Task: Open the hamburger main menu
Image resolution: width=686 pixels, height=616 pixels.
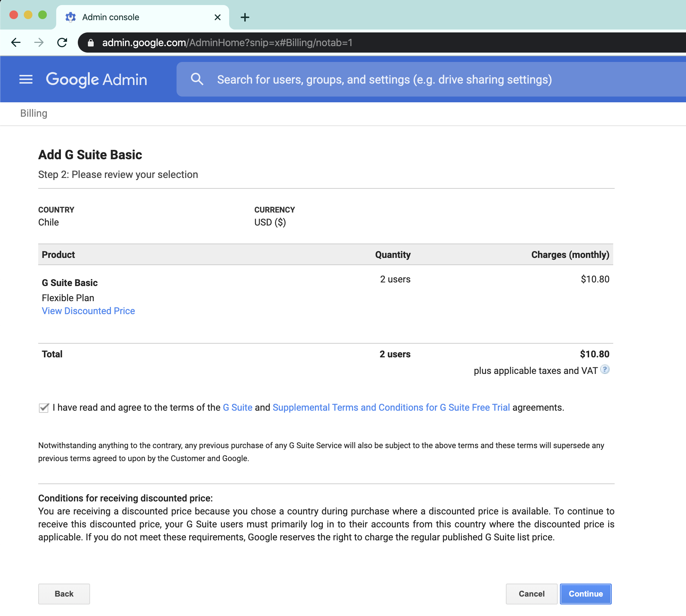Action: pyautogui.click(x=26, y=79)
